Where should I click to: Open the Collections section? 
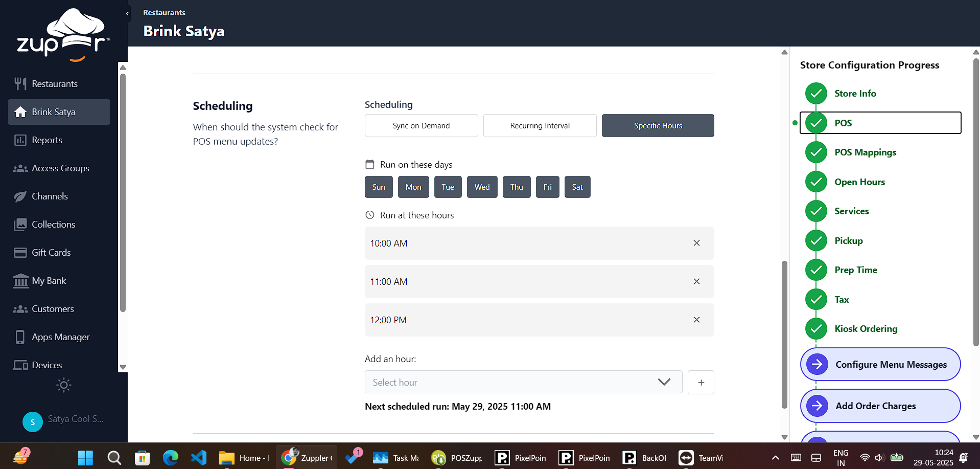pyautogui.click(x=59, y=225)
